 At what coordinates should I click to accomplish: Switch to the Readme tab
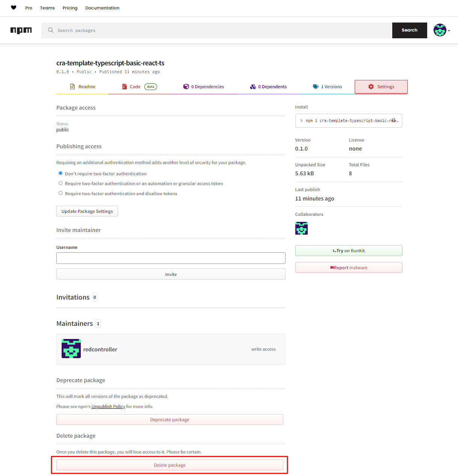point(83,87)
